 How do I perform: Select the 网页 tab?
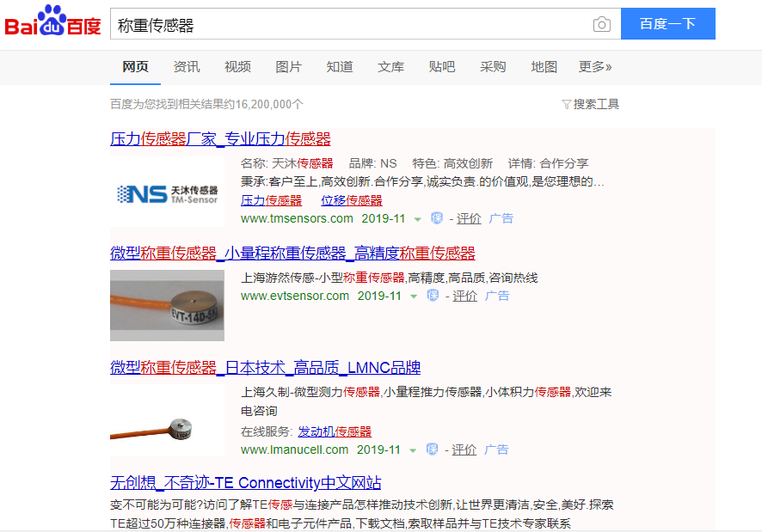click(x=135, y=66)
